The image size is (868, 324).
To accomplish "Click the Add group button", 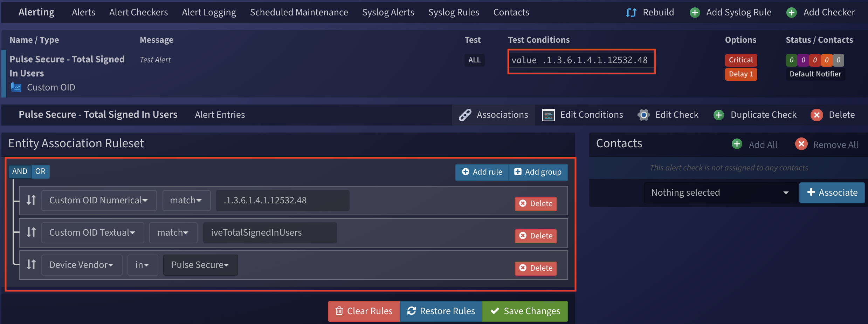I will click(x=538, y=172).
